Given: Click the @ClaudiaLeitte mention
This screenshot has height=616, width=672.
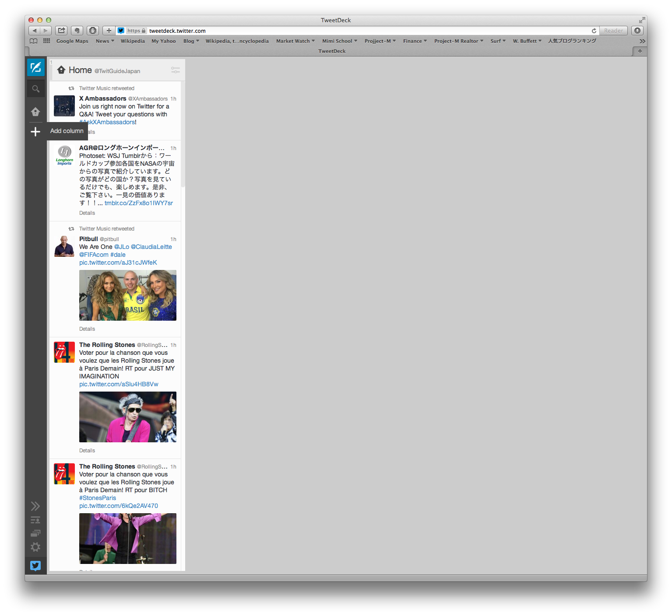Looking at the screenshot, I should (151, 247).
